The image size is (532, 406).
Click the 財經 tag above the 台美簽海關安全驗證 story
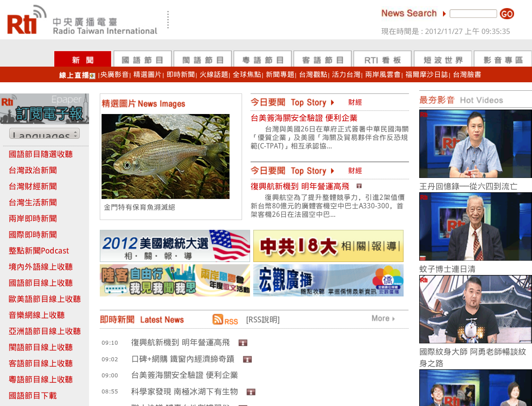point(355,102)
